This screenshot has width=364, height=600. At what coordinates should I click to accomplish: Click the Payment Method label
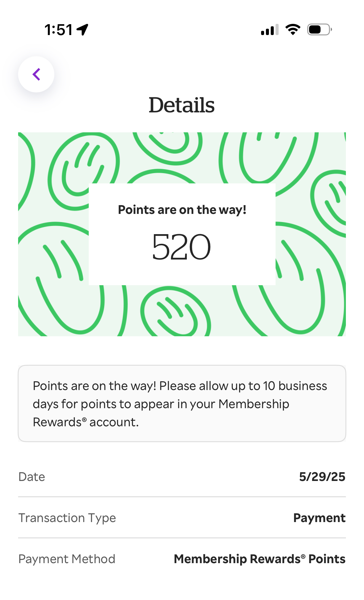coord(67,559)
